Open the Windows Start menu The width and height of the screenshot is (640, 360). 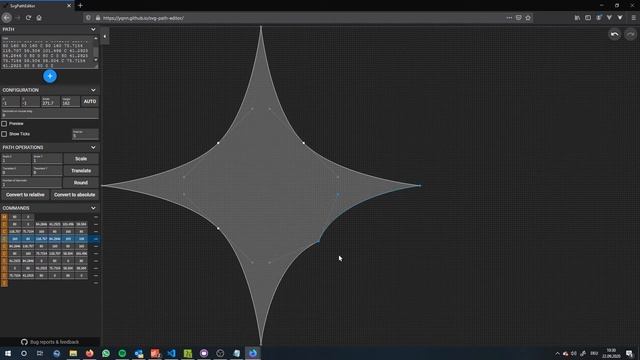point(8,353)
